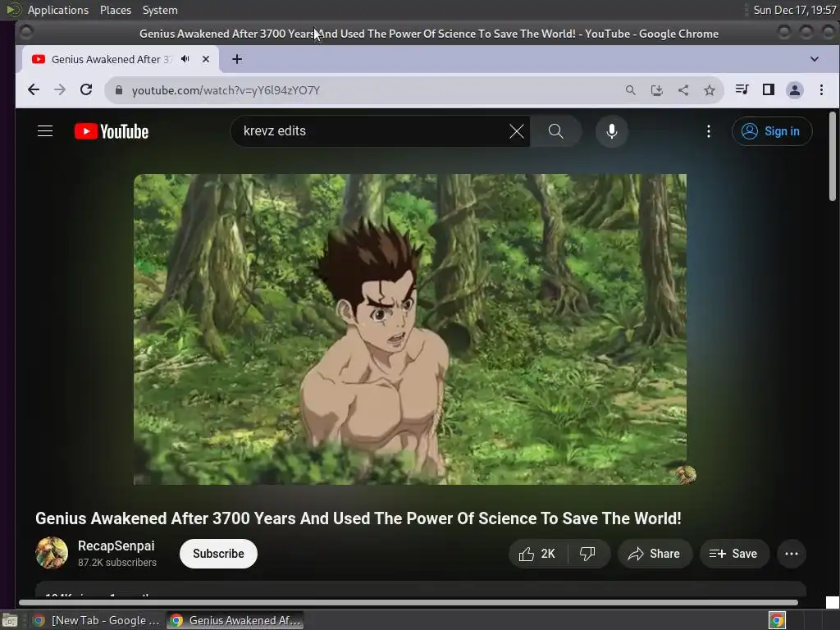
Task: Dislike the video
Action: (x=588, y=554)
